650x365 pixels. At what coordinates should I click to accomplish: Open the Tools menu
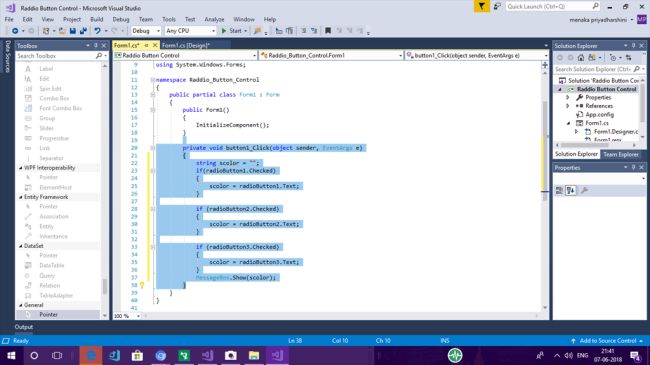[169, 19]
